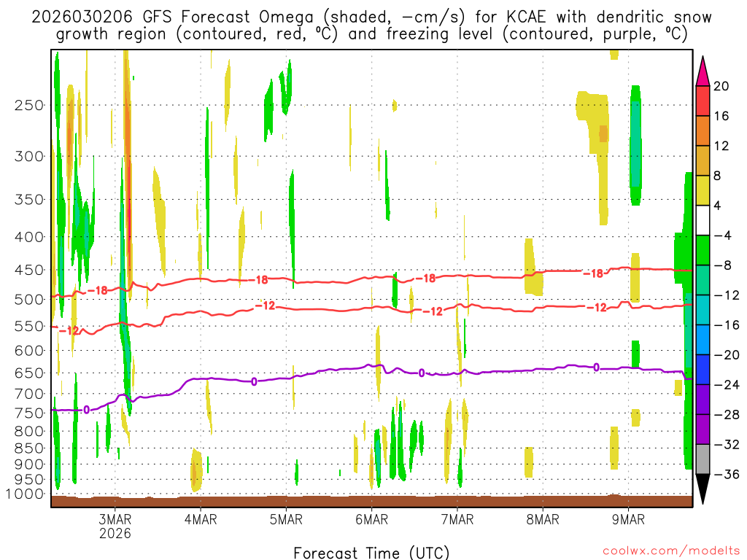The image size is (747, 560).
Task: Click the purple -28 to -32 colorbar segment
Action: click(703, 429)
